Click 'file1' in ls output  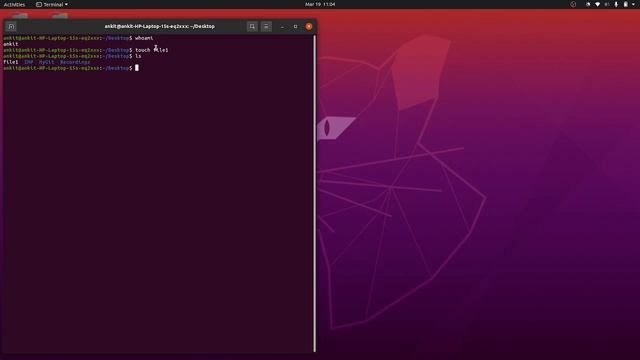coord(11,62)
